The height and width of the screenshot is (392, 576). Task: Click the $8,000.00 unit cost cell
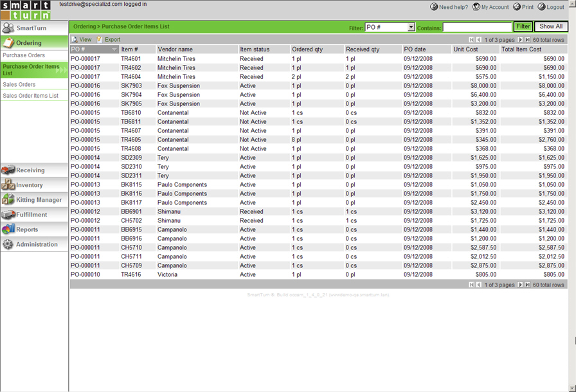click(x=483, y=85)
